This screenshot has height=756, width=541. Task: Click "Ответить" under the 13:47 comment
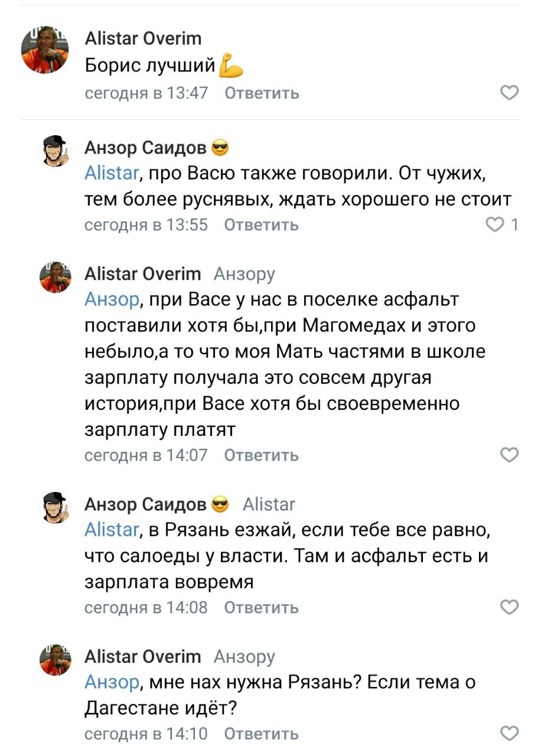[x=262, y=93]
